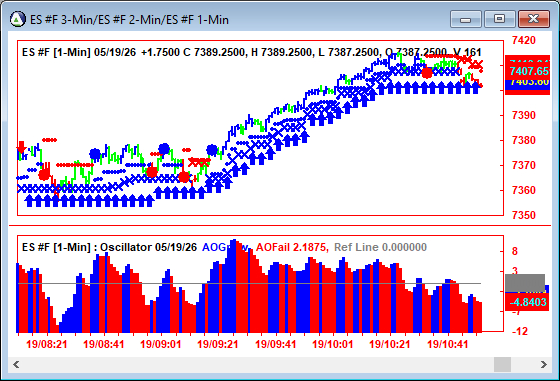Click the horizontal scrollbar thumb
The image size is (560, 381).
[x=502, y=365]
